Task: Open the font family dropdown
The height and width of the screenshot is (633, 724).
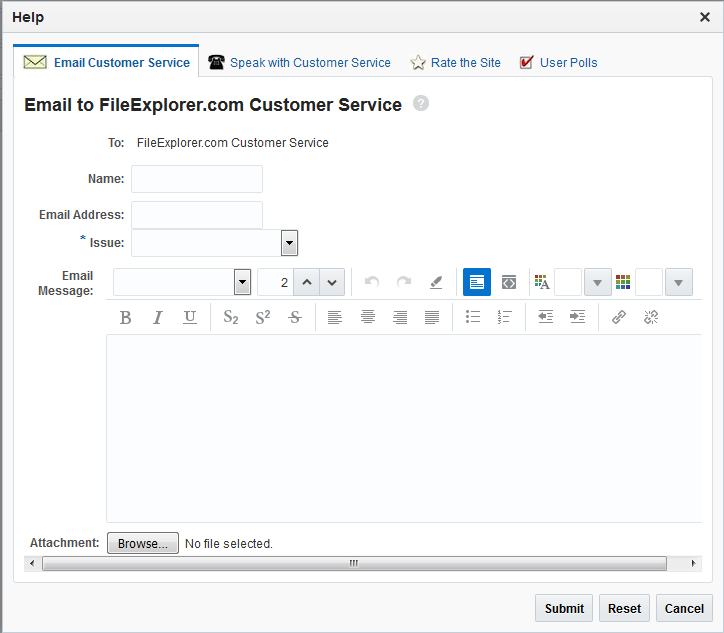Action: [242, 282]
